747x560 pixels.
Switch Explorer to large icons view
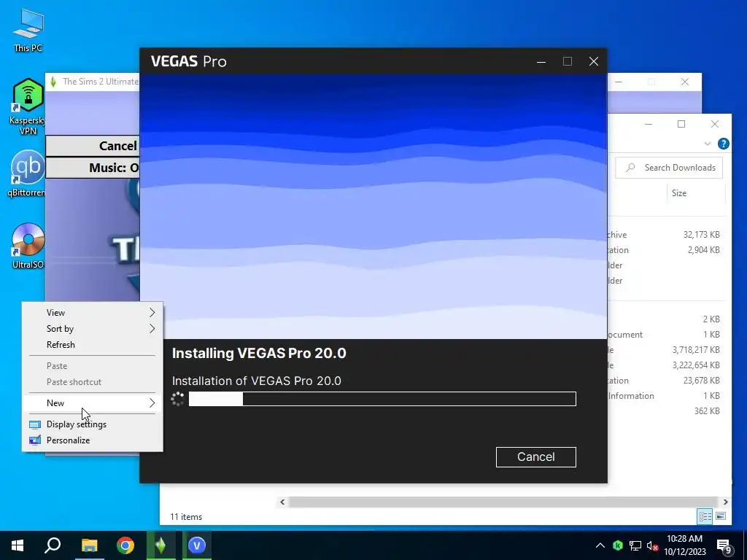coord(721,516)
